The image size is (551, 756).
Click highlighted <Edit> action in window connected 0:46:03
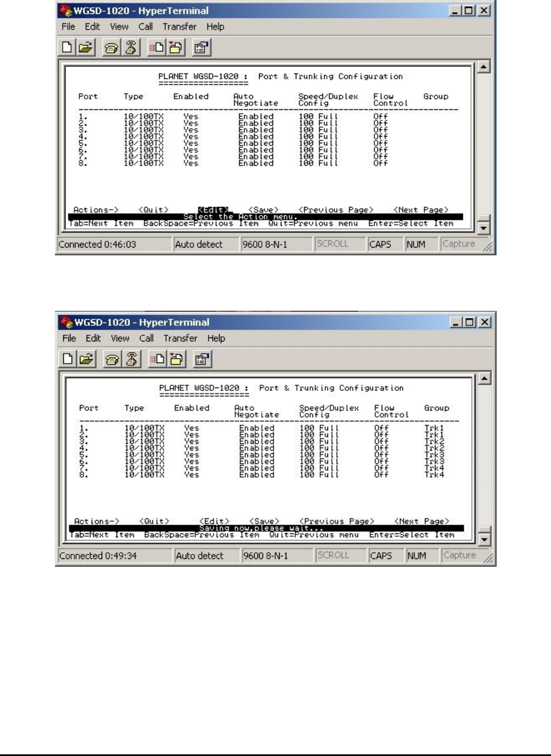[x=213, y=210]
